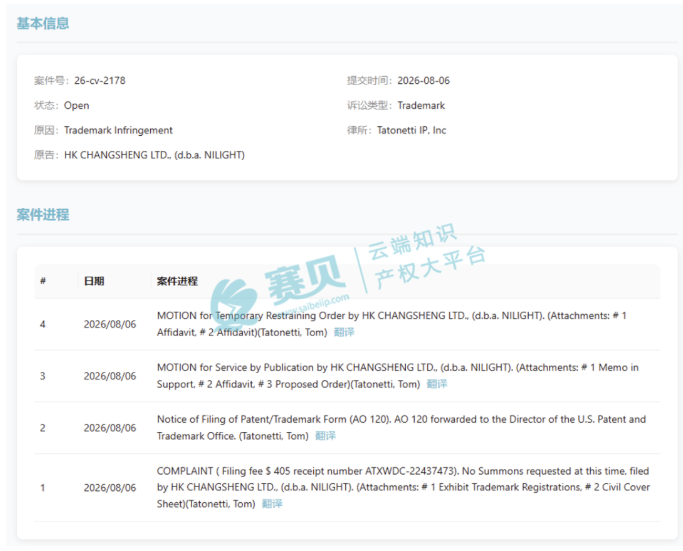Click row number 2 cell
The image size is (683, 551).
43,428
